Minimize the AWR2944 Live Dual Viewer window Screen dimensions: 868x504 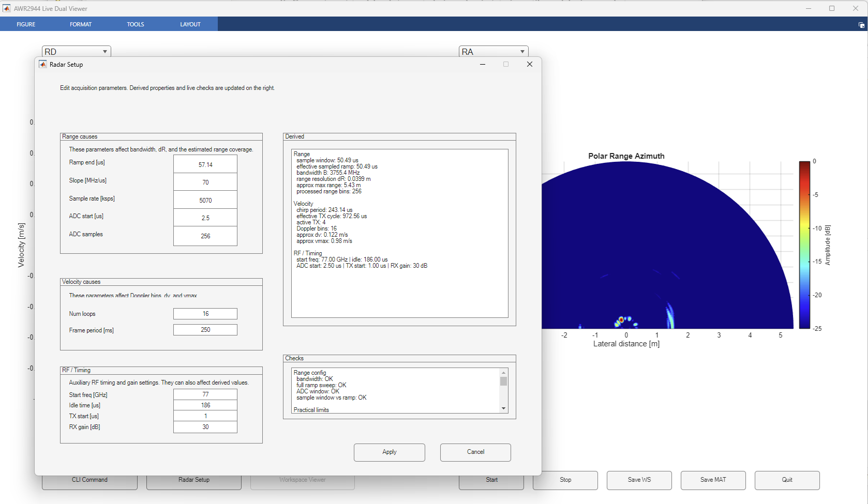[809, 8]
